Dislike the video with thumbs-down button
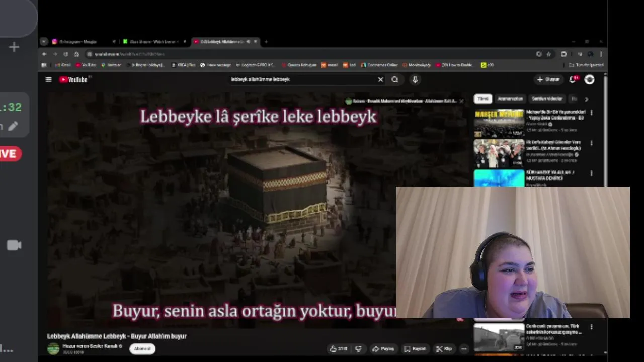Screen dimensions: 644x362 click(358, 348)
